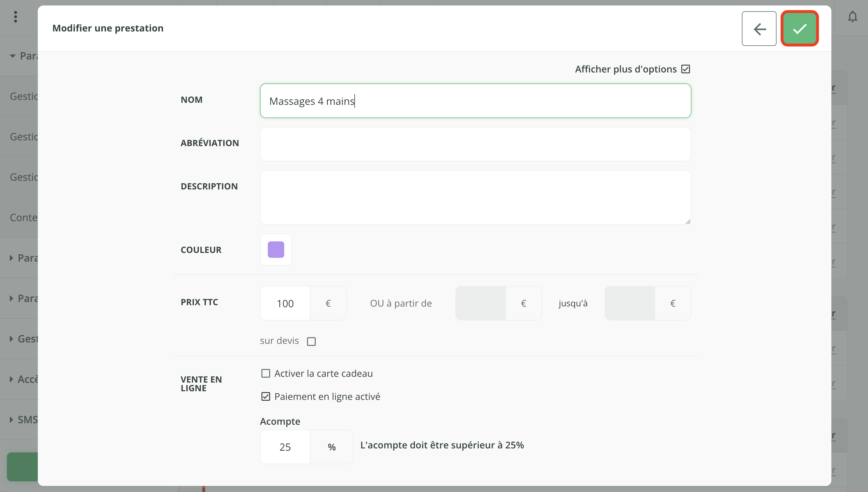Click the euro unit next to price 100

pos(328,303)
